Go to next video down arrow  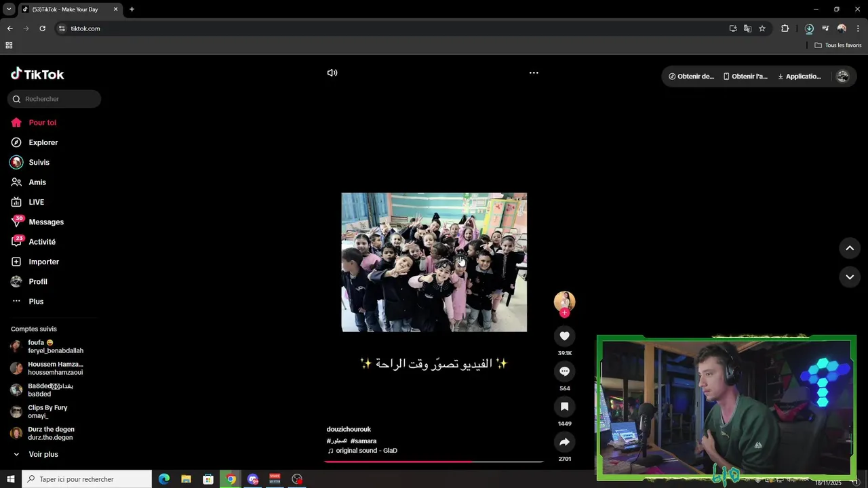click(x=850, y=277)
